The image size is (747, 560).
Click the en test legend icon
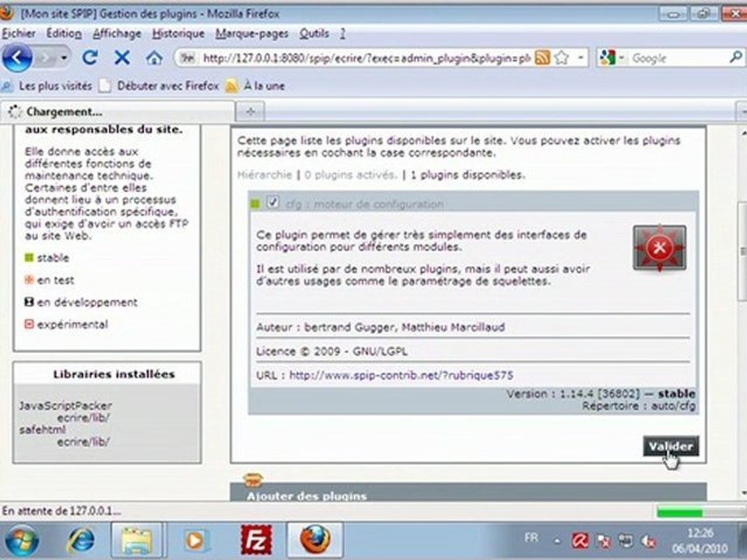[x=29, y=279]
